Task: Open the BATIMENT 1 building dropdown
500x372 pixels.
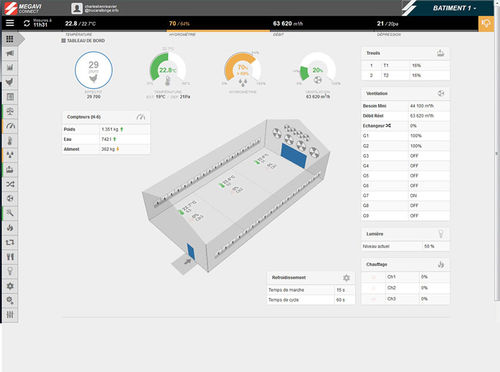Action: click(x=454, y=8)
